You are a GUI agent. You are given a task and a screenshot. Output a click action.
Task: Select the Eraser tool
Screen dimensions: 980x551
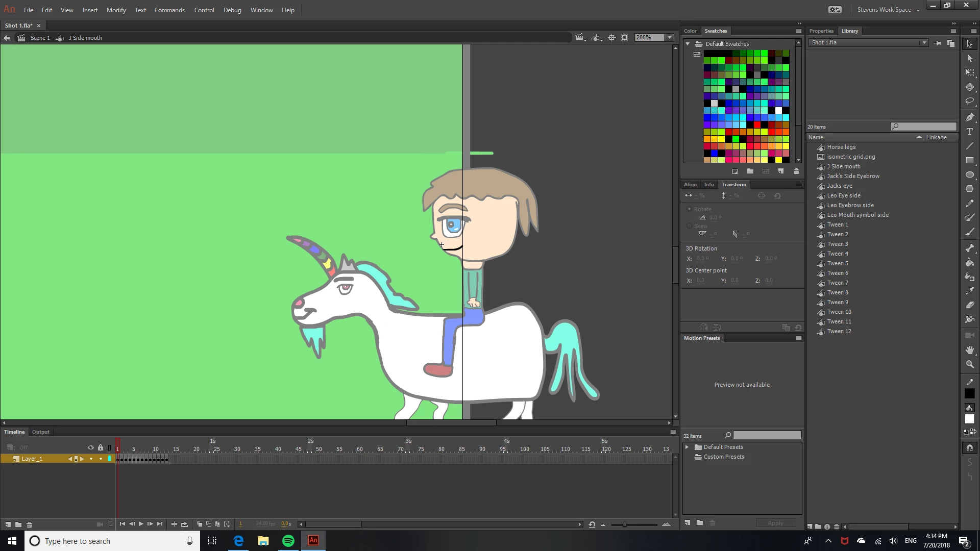point(970,305)
